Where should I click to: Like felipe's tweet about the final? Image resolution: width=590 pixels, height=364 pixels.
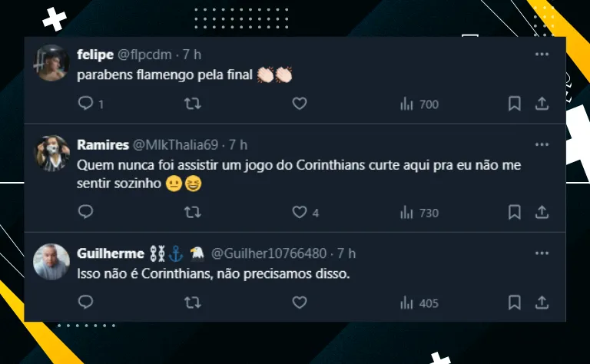tap(300, 104)
